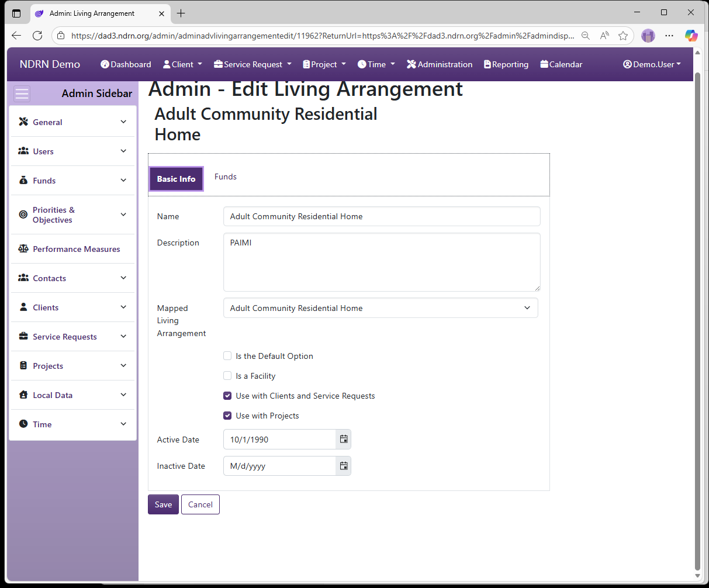Expand the Projects sidebar section chevron
This screenshot has width=709, height=588.
point(123,365)
